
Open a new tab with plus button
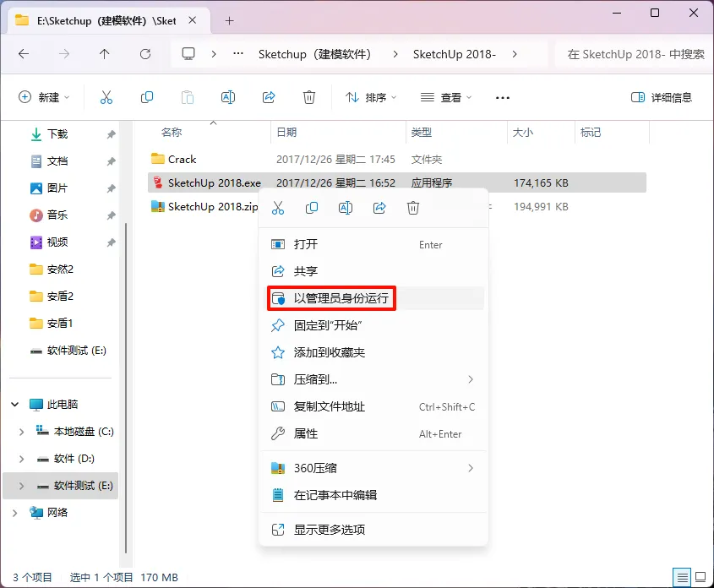click(x=230, y=21)
